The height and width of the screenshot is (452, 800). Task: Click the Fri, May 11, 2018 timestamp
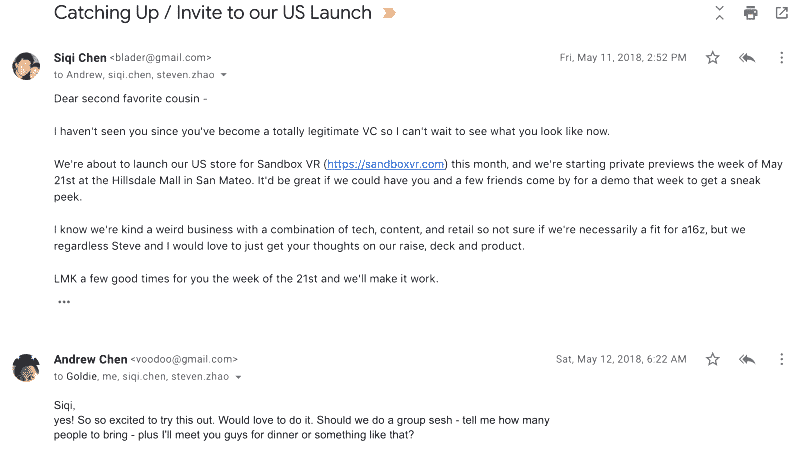(x=622, y=58)
